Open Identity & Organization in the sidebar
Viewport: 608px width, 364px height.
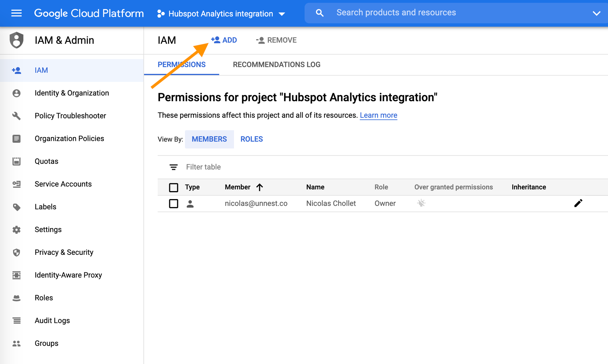tap(72, 93)
